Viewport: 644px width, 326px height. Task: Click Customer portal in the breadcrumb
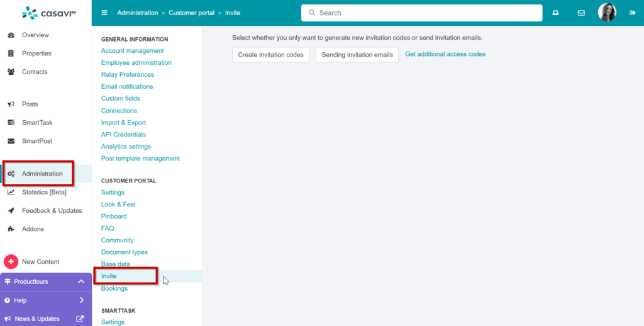(191, 13)
